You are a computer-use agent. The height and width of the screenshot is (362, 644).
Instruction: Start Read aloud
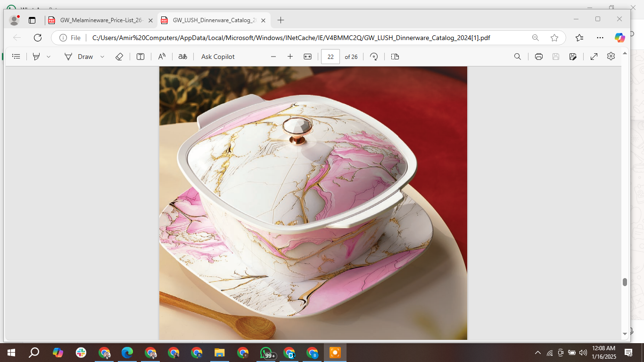[162, 57]
